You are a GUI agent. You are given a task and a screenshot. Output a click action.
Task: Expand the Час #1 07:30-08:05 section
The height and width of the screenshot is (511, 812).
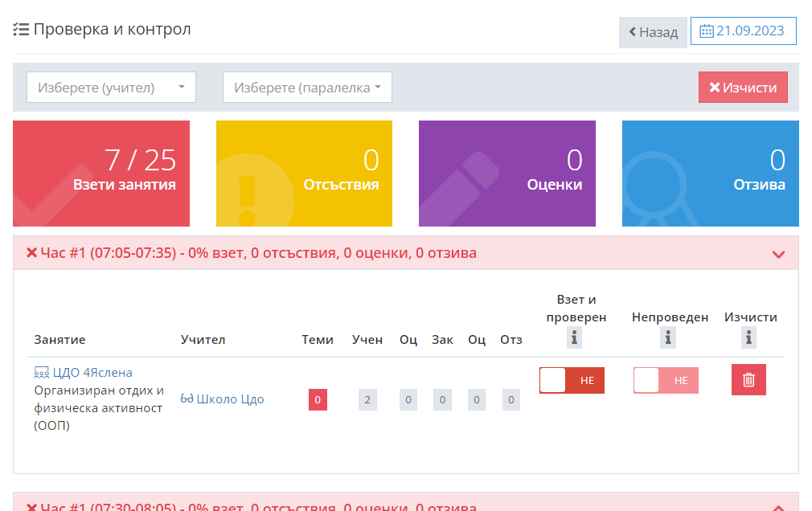777,506
